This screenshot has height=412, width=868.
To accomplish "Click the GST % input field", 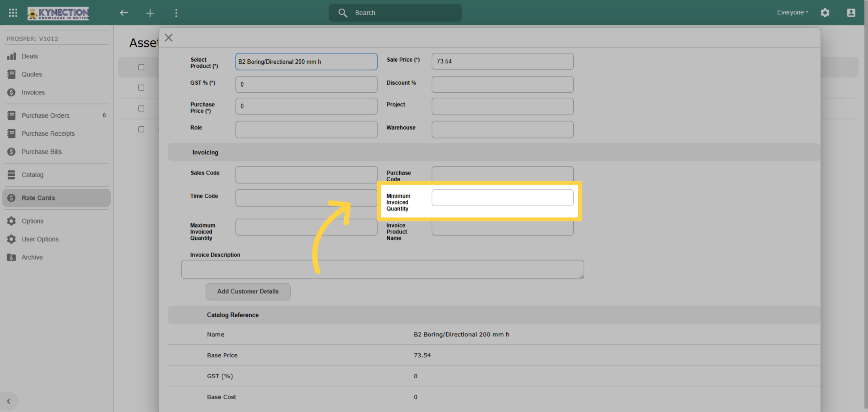I will point(306,84).
